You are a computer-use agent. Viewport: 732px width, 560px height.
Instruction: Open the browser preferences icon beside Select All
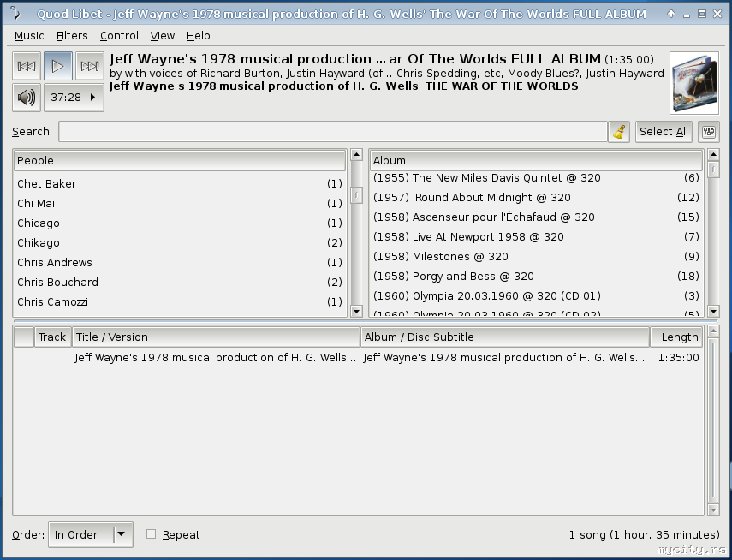709,132
